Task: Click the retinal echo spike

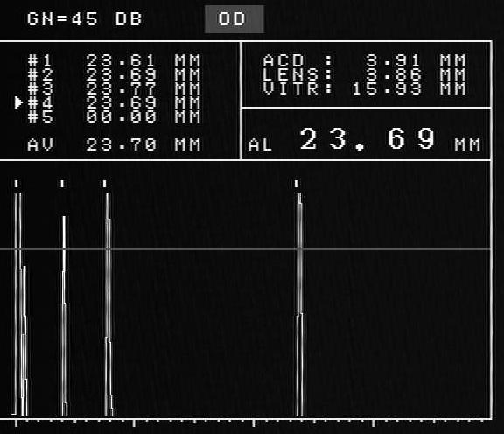Action: (x=299, y=304)
